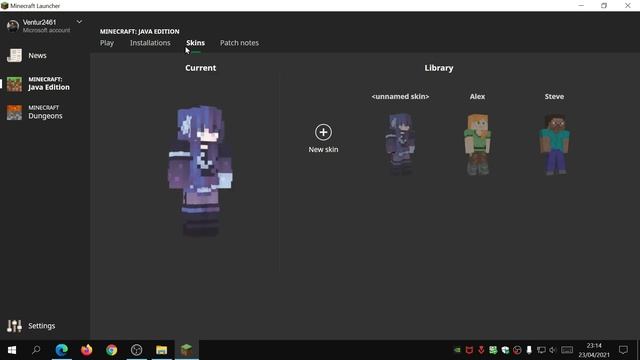Click the New skin label
Image resolution: width=640 pixels, height=360 pixels.
click(323, 149)
